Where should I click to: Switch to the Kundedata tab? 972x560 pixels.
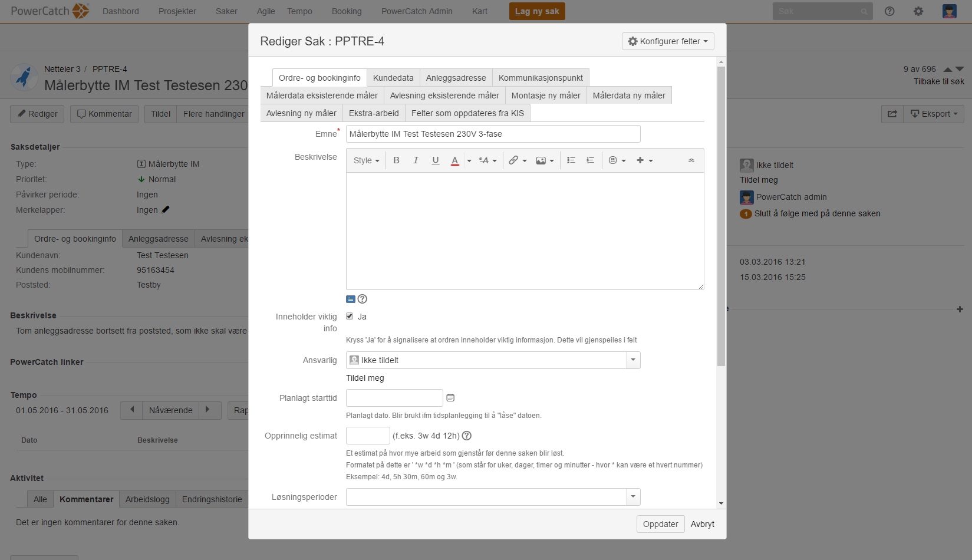click(x=393, y=78)
